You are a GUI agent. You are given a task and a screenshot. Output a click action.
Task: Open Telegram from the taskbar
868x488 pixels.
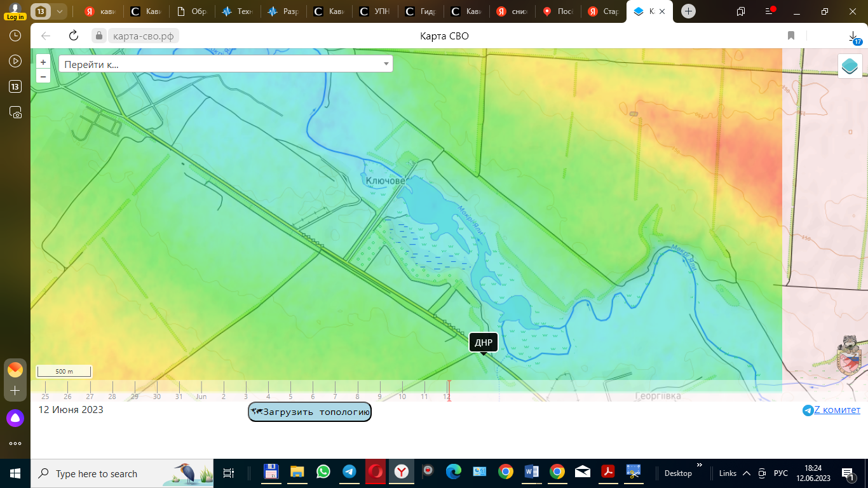349,471
